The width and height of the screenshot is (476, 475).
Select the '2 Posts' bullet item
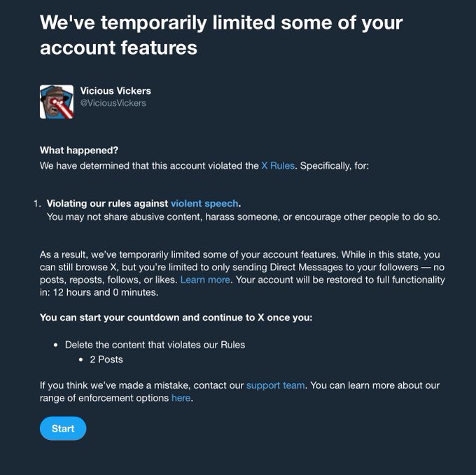(106, 359)
